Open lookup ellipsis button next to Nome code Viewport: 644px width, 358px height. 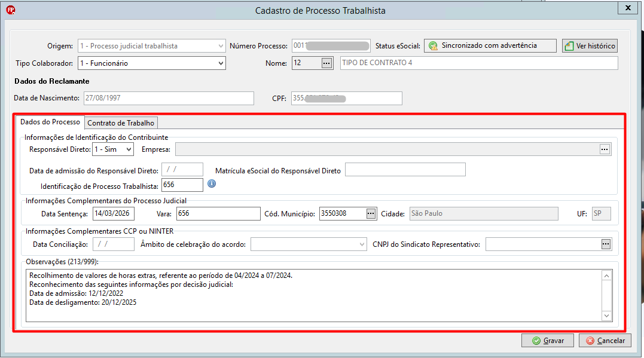tap(326, 63)
